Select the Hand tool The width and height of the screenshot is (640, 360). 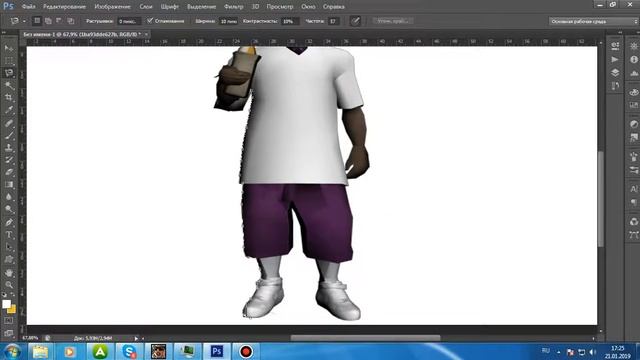coord(9,273)
